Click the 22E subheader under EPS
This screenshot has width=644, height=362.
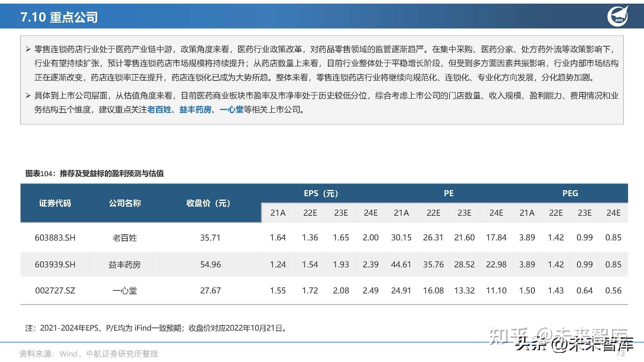(310, 213)
